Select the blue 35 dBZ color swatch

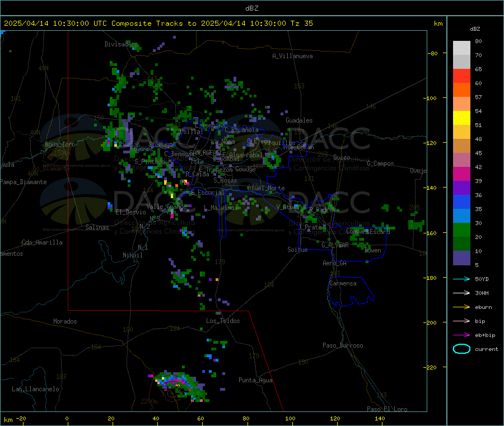[x=461, y=202]
